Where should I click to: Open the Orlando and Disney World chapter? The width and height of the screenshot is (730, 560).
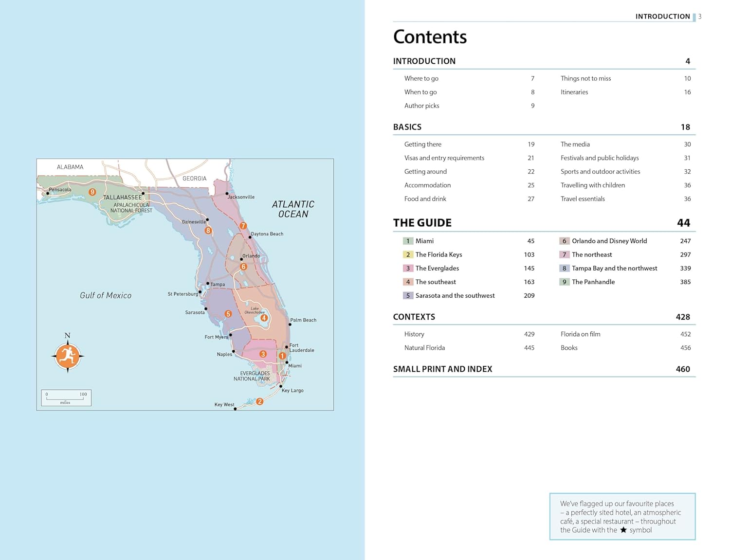click(609, 241)
